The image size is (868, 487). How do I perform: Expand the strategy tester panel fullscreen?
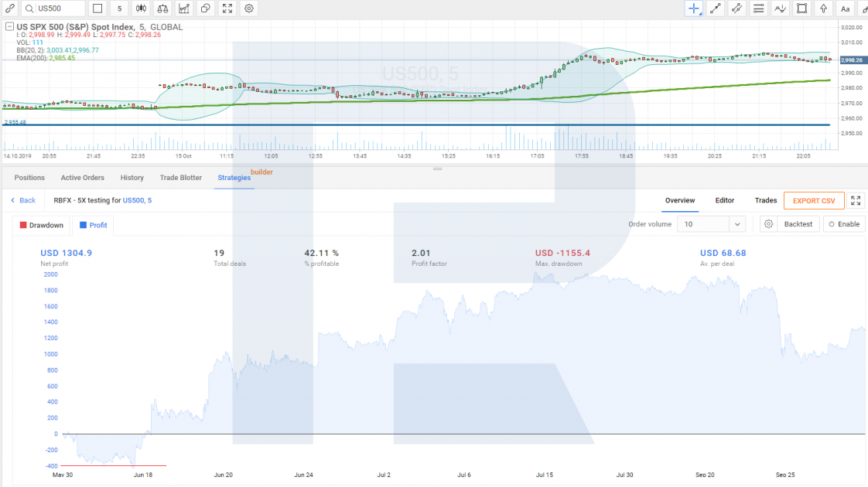click(x=856, y=201)
